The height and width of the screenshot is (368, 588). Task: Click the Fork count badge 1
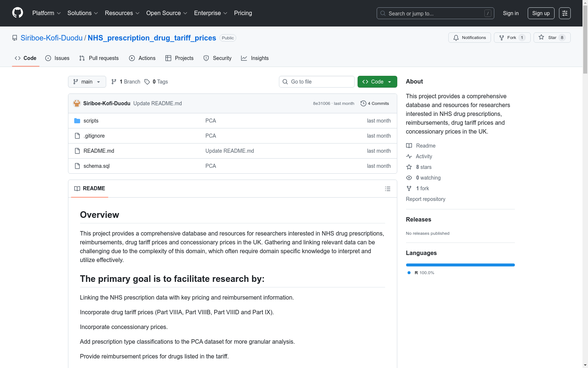pyautogui.click(x=522, y=38)
